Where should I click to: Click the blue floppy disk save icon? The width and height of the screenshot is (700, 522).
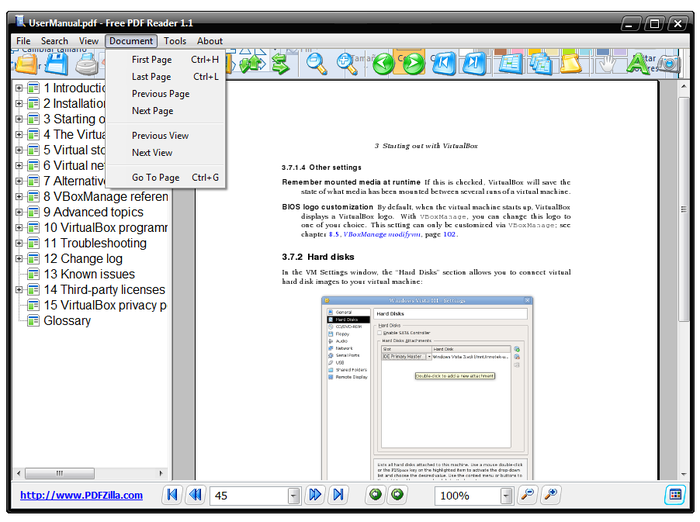(57, 63)
